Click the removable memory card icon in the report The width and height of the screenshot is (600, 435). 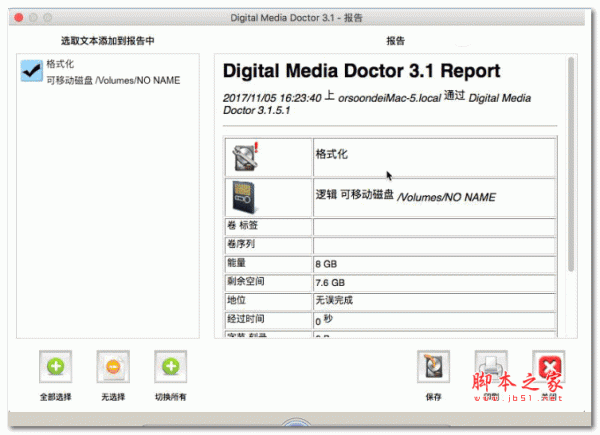244,197
